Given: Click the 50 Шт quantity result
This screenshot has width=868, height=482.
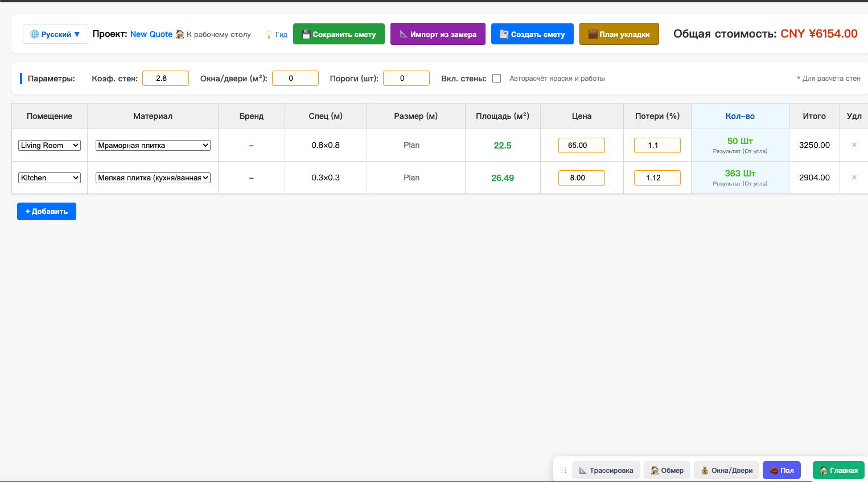Looking at the screenshot, I should 740,141.
